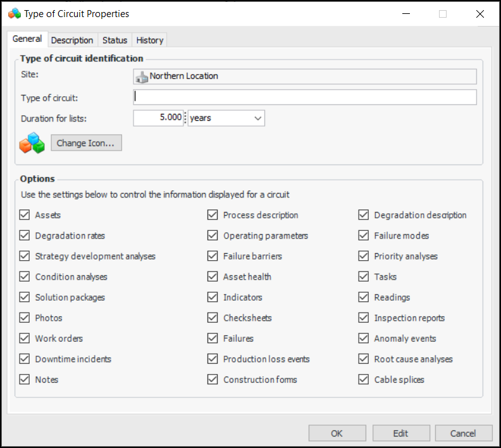Click the site building icon beside Northern Location

142,77
